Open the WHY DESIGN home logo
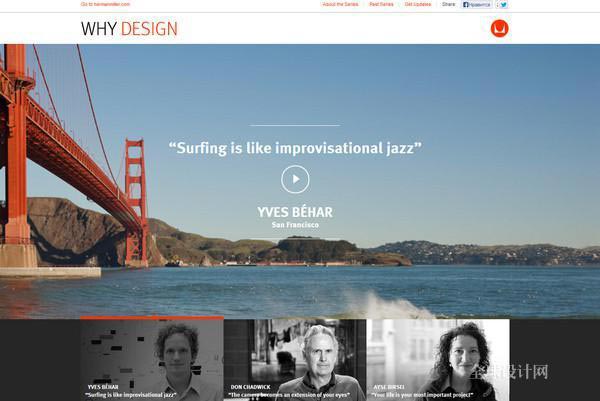The width and height of the screenshot is (600, 401). (129, 29)
